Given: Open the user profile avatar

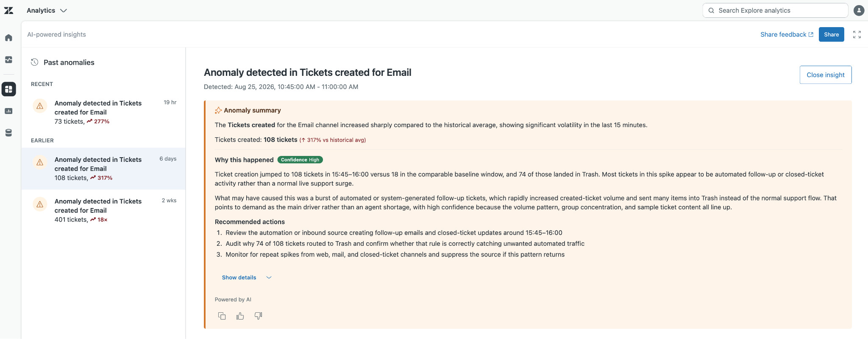Looking at the screenshot, I should (x=859, y=11).
